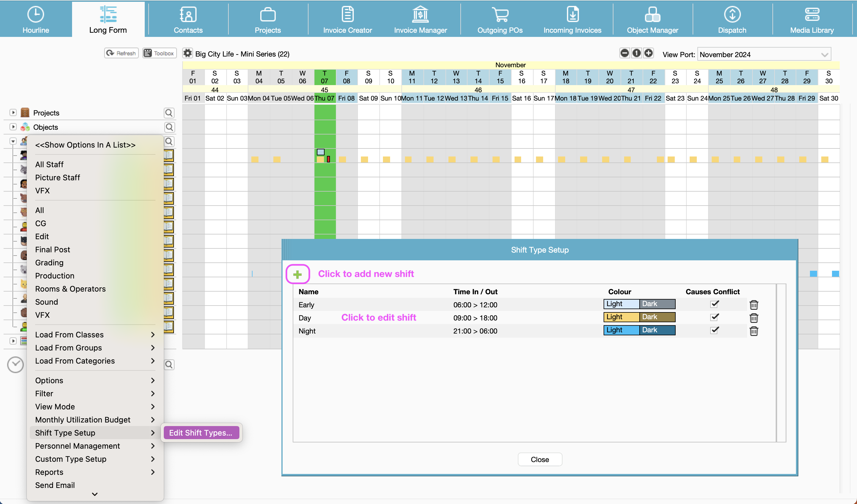Delete the Night shift with trash icon
The height and width of the screenshot is (504, 857).
tap(754, 331)
